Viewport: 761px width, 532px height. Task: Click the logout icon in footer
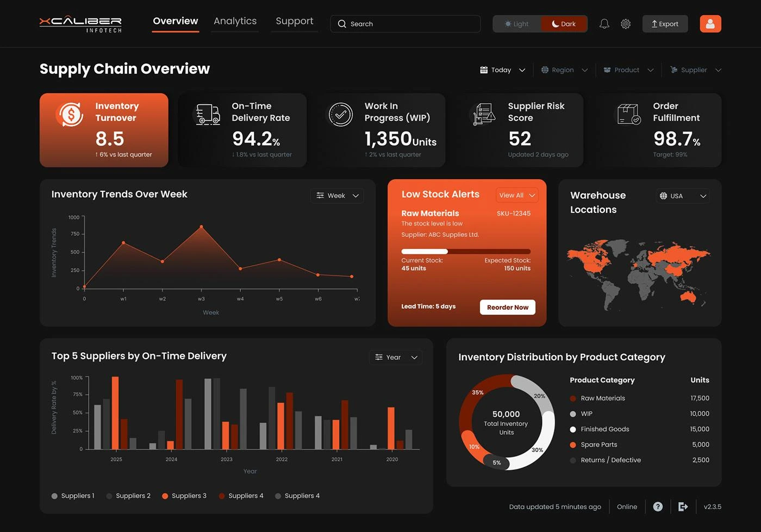(683, 506)
